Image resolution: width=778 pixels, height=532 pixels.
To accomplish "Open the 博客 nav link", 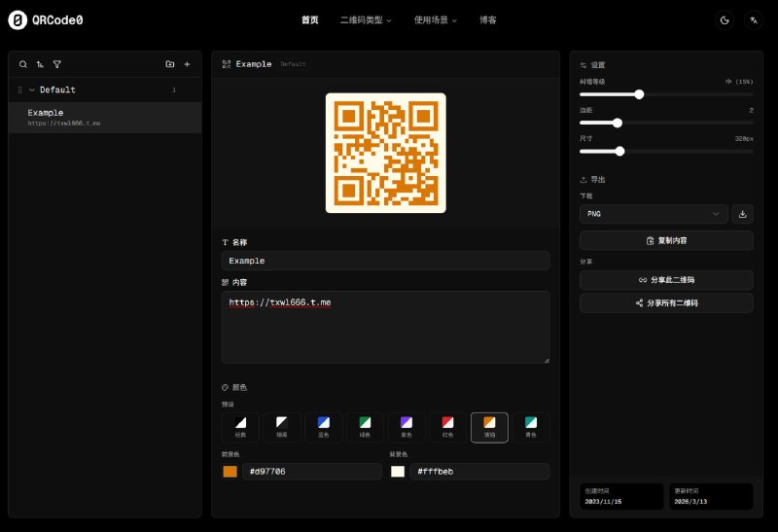I will 488,20.
